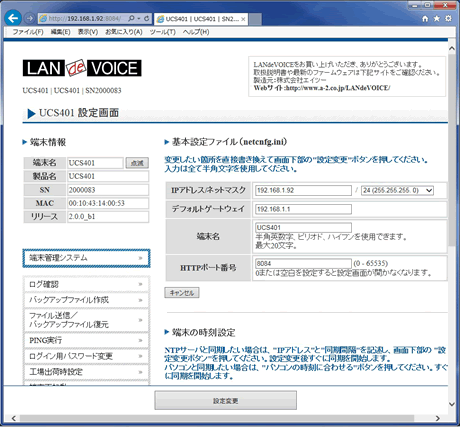Select the UCS401 browser tab
Screen dimensions: 460x427
(201, 19)
